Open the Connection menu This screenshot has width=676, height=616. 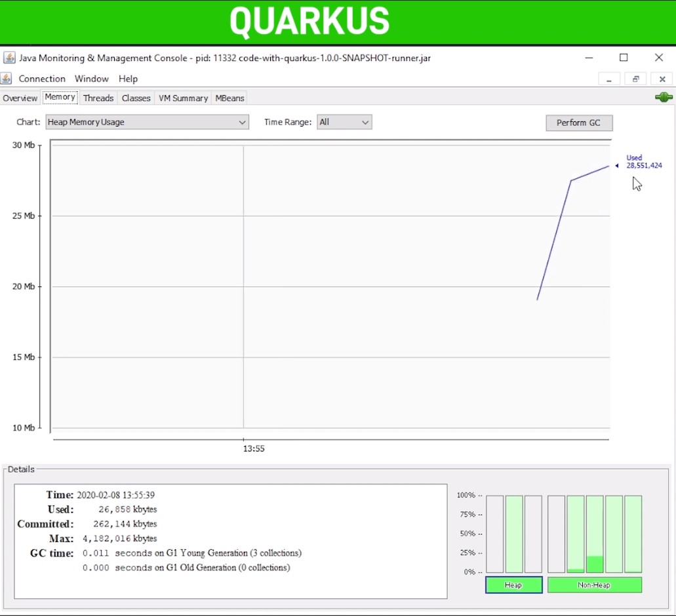(x=42, y=79)
